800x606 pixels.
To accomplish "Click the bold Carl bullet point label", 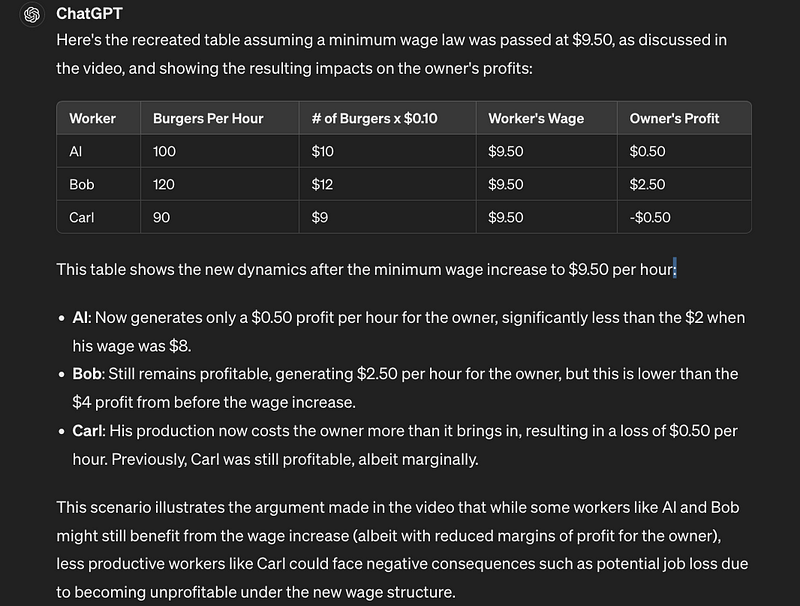I will click(87, 431).
